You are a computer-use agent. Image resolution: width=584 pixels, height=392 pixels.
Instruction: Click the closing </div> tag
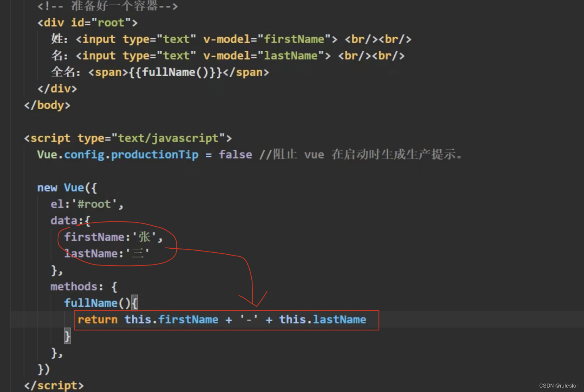(57, 89)
